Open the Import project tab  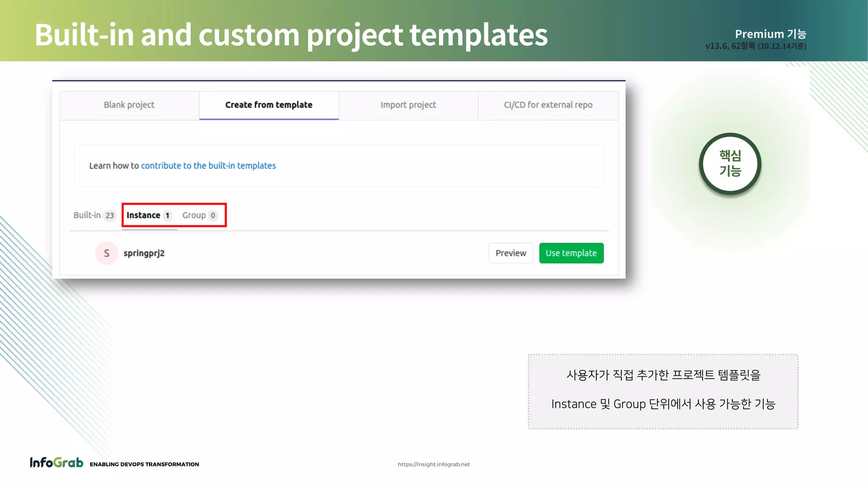click(408, 105)
